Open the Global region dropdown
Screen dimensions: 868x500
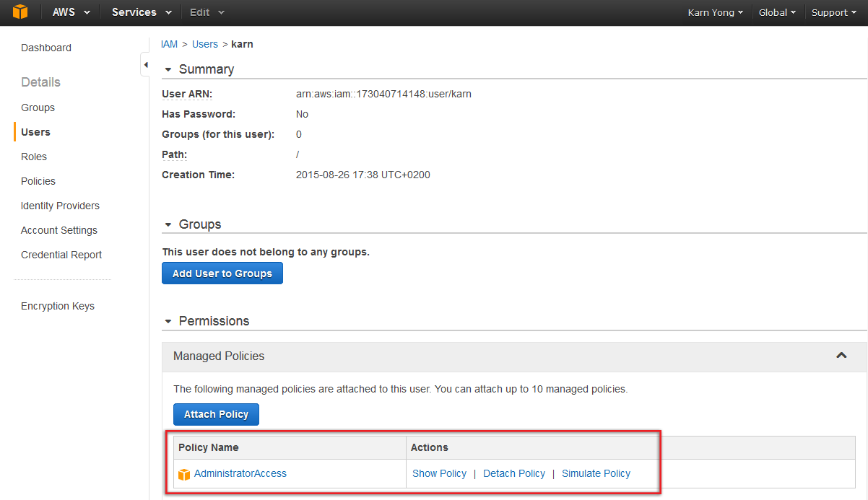[x=777, y=12]
